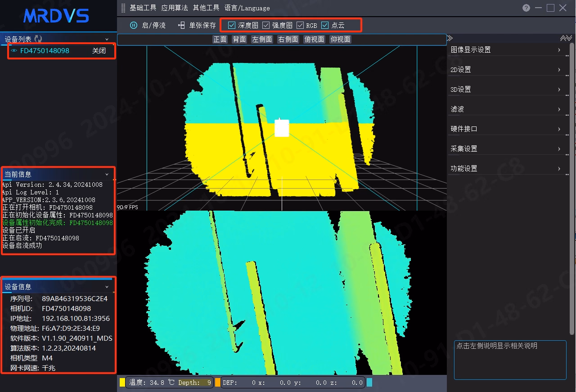Viewport: 576px width, 392px height.
Task: Expand the 3D设置 section
Action: [506, 90]
